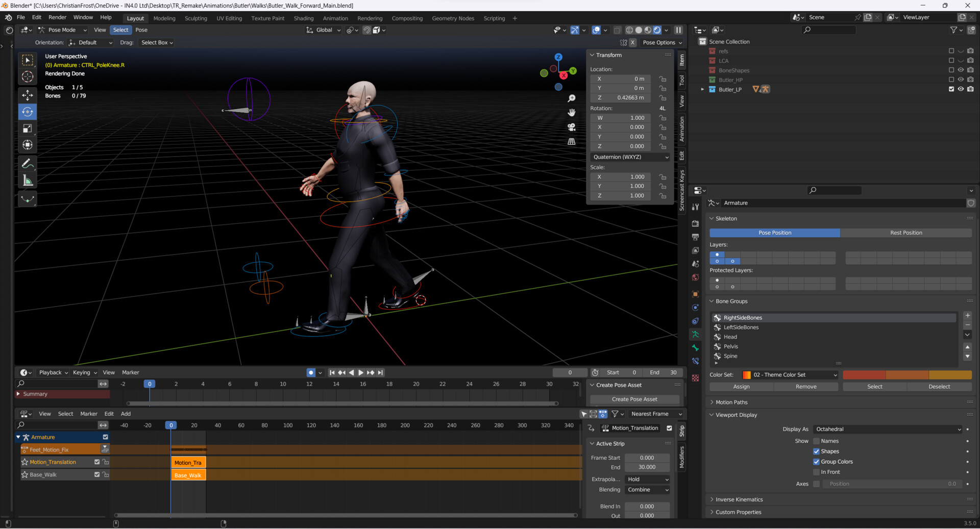Hide the Butler_LP collection with eye icon
This screenshot has height=529, width=980.
click(x=961, y=89)
